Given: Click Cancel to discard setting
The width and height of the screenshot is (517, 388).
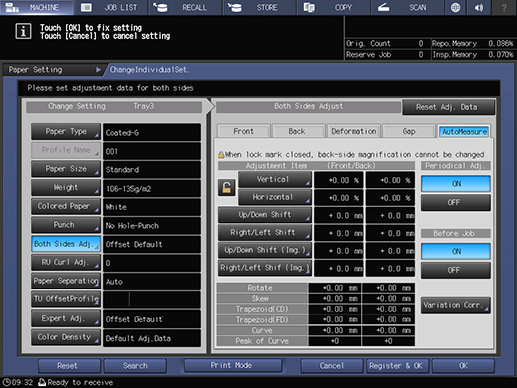Looking at the screenshot, I should pyautogui.click(x=332, y=366).
